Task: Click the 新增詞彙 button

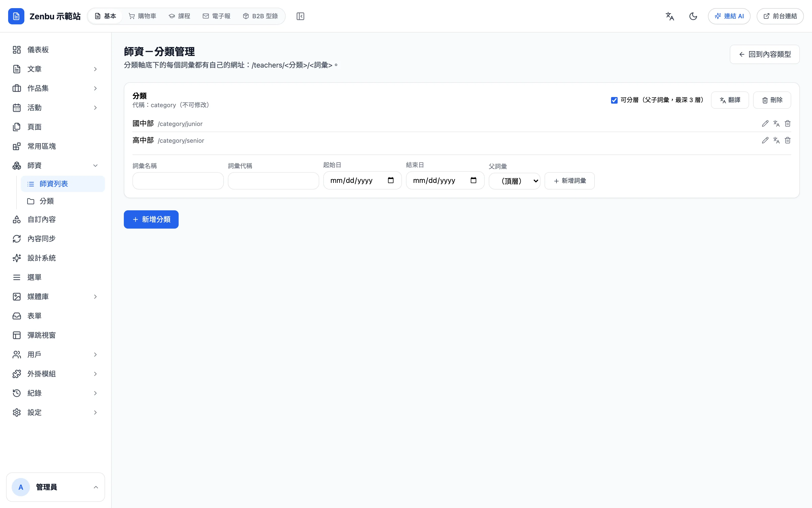Action: [569, 181]
